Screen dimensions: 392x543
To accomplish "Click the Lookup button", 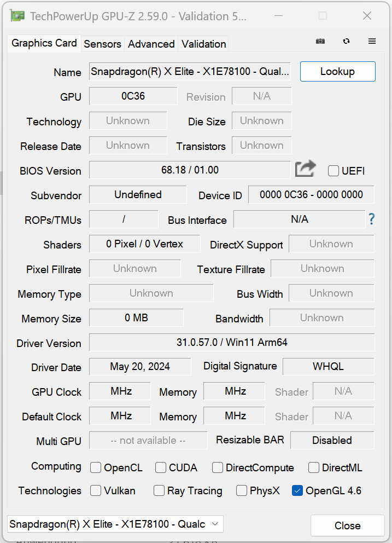I will point(338,71).
